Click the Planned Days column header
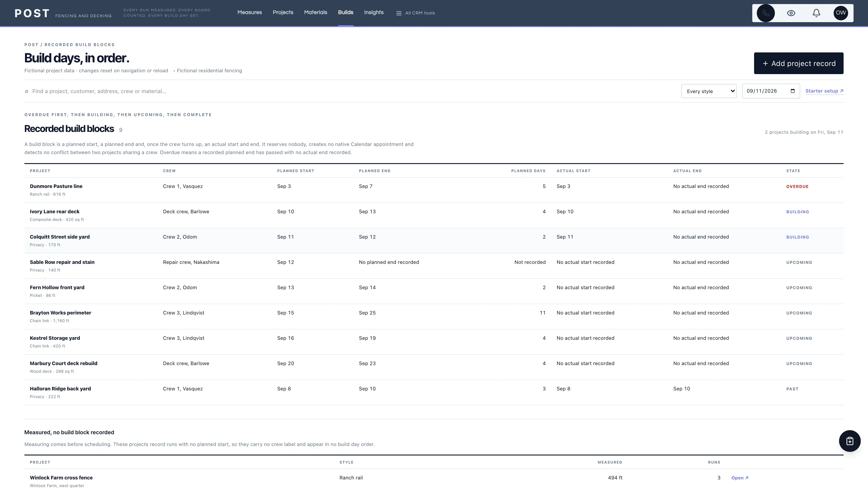 click(528, 171)
